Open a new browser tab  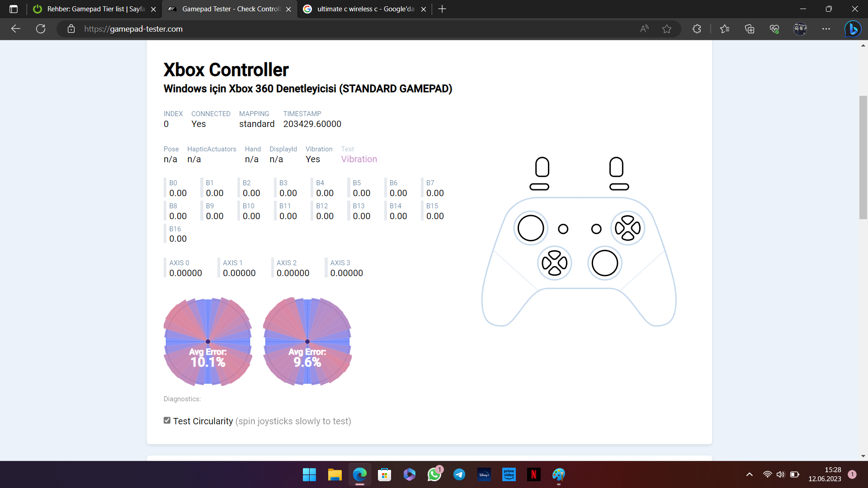[442, 9]
